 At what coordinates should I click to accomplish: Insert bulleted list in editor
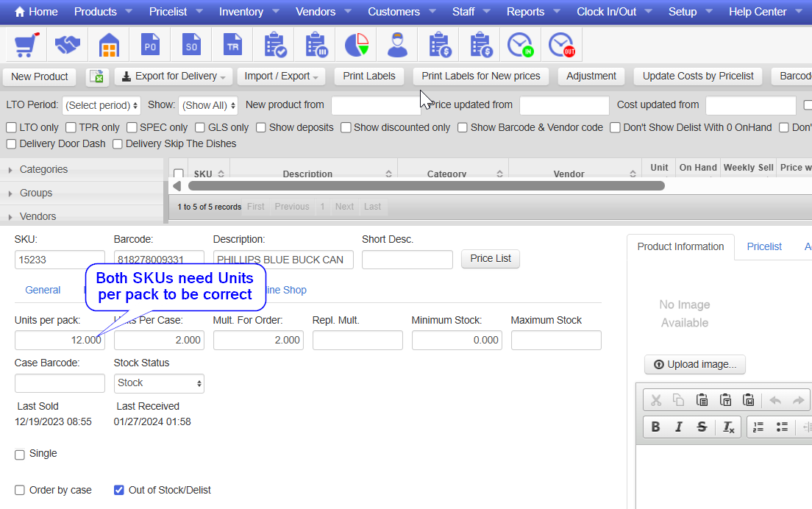coord(782,427)
